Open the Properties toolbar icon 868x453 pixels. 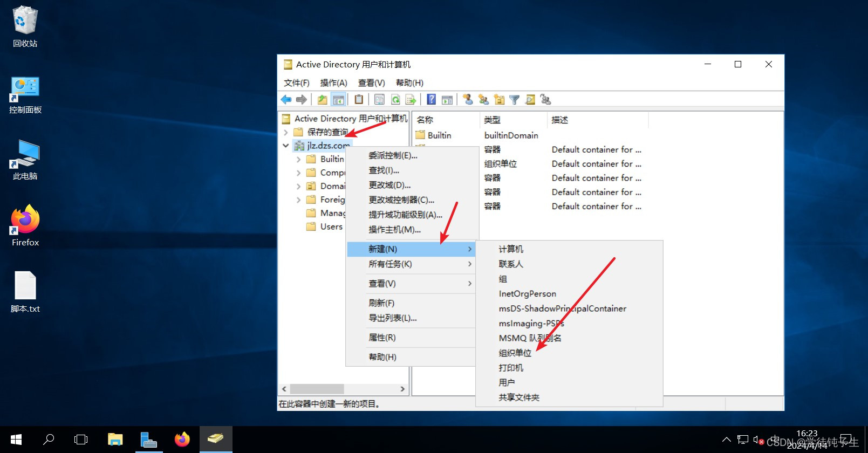click(x=379, y=99)
